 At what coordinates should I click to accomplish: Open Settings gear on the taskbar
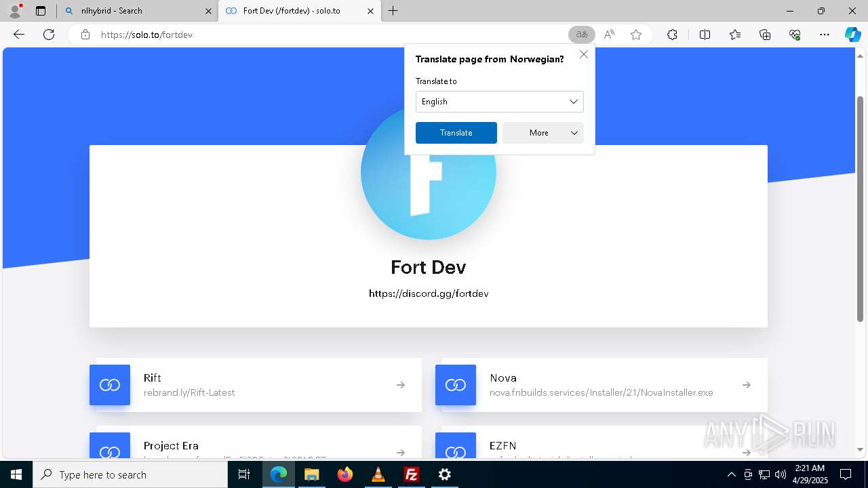(x=444, y=474)
